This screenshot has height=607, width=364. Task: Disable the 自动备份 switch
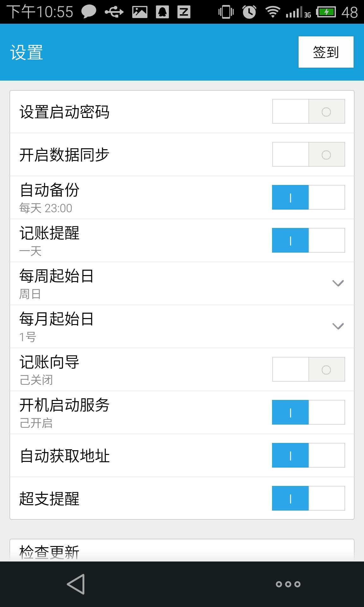[308, 198]
